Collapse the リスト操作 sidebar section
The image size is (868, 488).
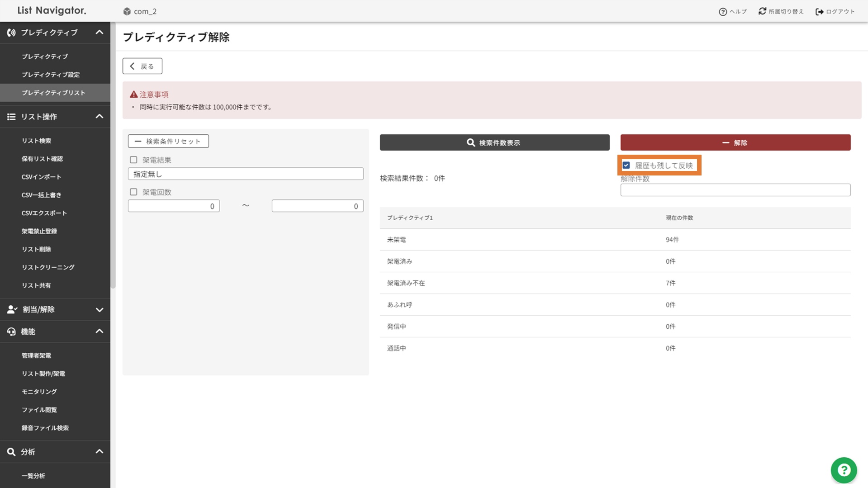pyautogui.click(x=99, y=117)
